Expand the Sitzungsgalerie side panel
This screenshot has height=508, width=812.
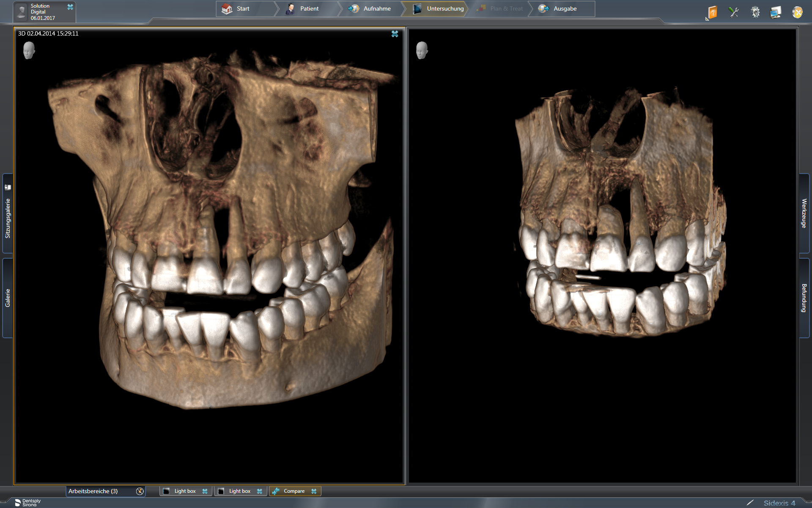8,213
